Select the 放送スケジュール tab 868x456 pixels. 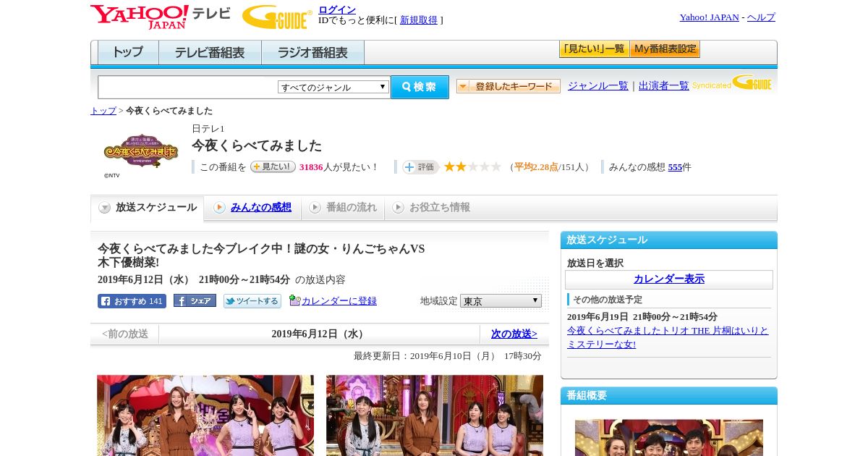148,208
